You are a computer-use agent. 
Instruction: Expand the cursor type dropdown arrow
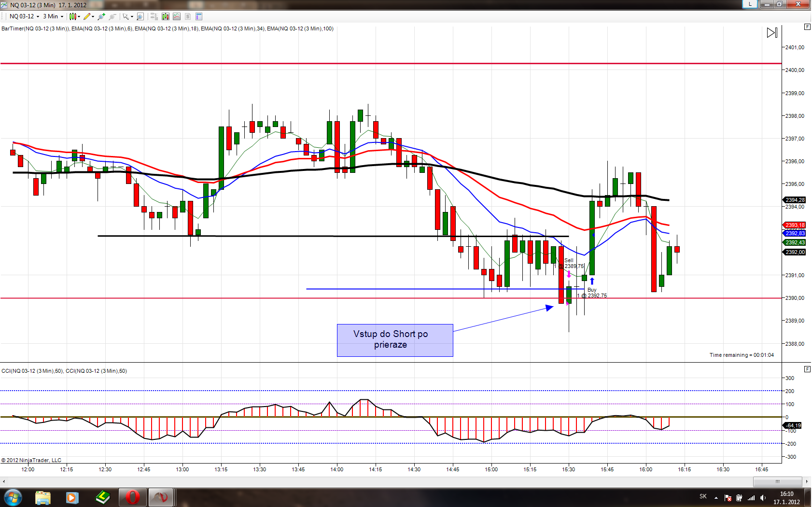point(132,16)
